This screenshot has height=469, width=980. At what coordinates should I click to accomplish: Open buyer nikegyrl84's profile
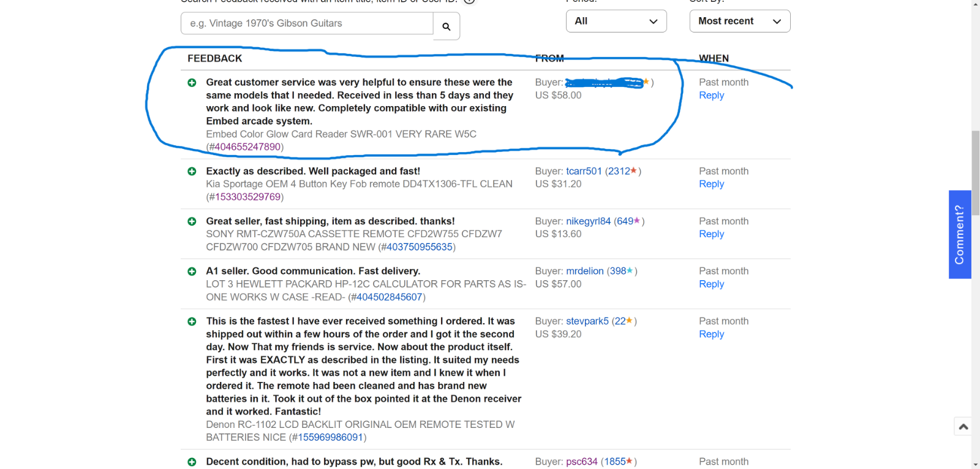[x=588, y=221]
